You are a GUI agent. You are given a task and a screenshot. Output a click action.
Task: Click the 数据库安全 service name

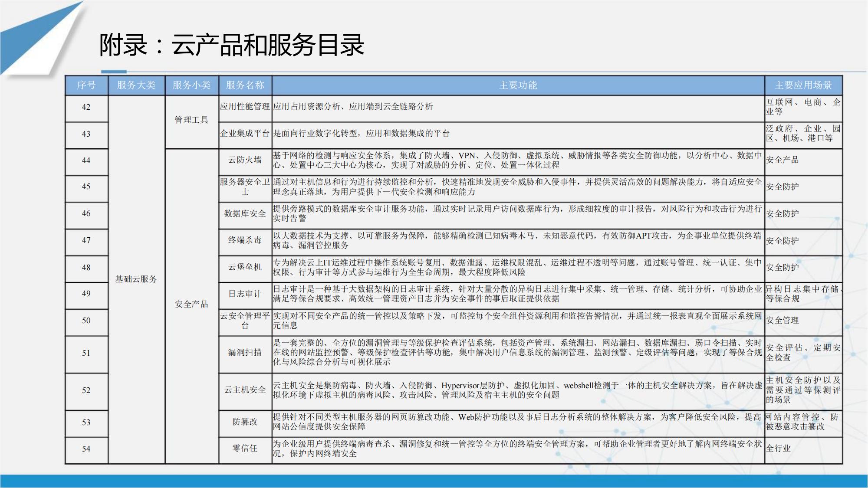point(245,214)
